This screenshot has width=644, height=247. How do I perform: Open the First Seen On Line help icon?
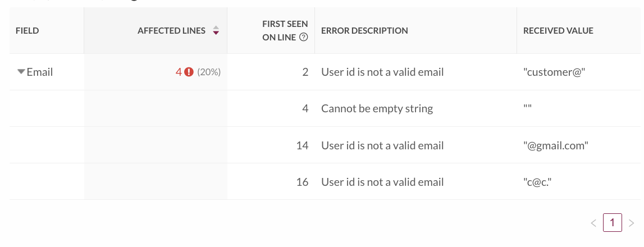pos(304,38)
